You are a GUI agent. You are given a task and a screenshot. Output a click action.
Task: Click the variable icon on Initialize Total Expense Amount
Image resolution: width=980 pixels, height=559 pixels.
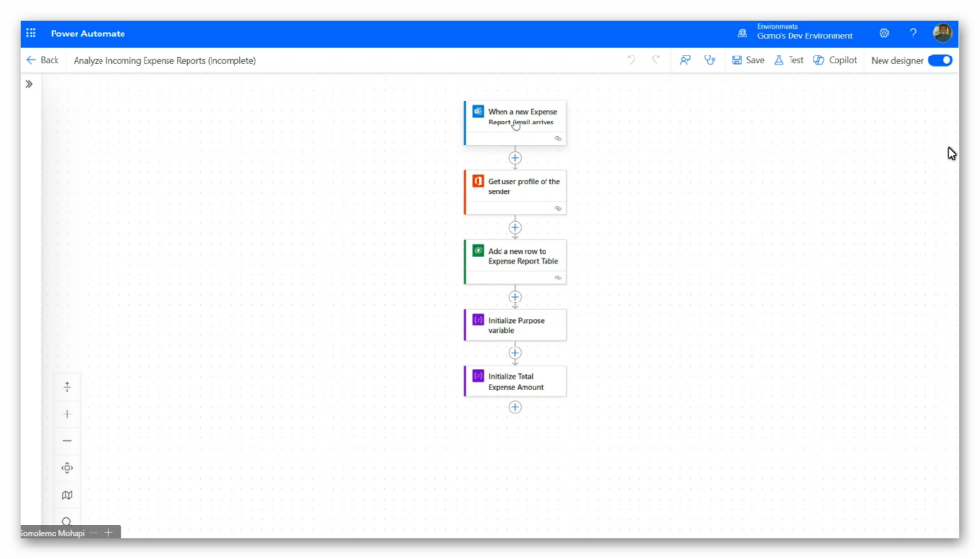click(x=479, y=376)
